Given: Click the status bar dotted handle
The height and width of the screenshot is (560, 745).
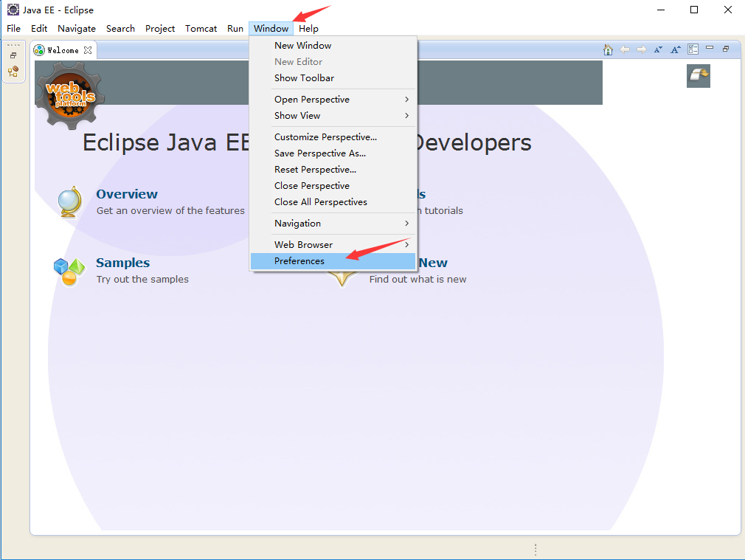Looking at the screenshot, I should coord(536,550).
